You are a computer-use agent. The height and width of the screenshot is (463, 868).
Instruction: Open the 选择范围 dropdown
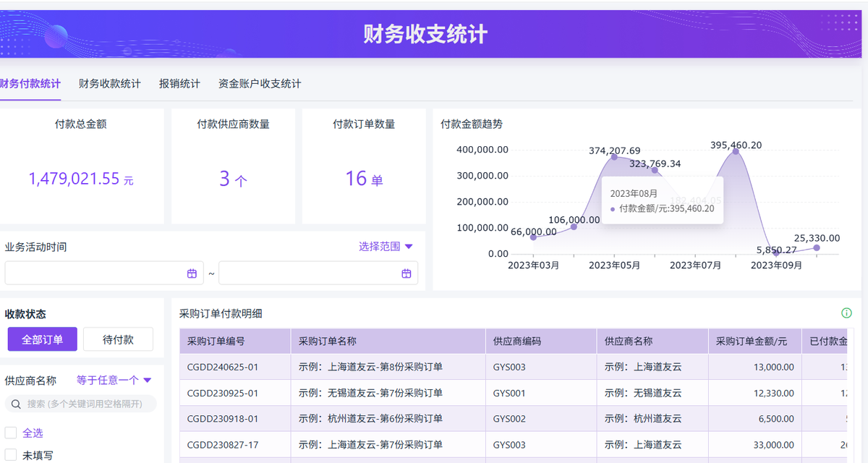click(x=386, y=247)
